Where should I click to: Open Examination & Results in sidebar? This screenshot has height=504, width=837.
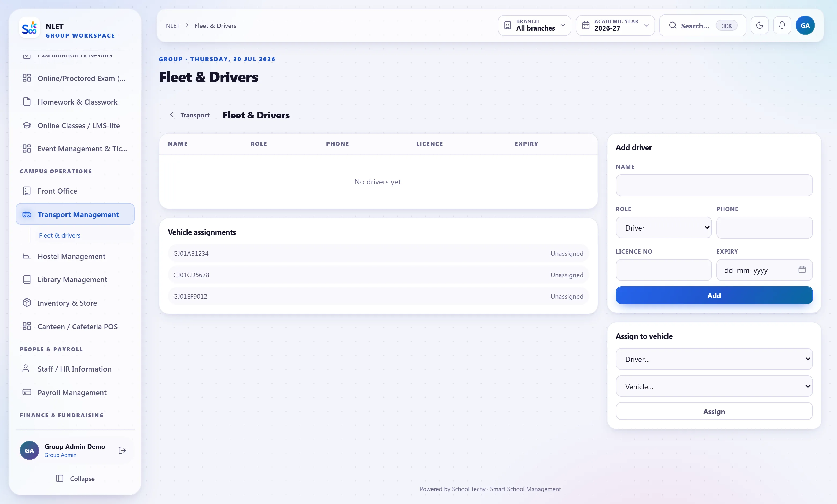coord(75,55)
